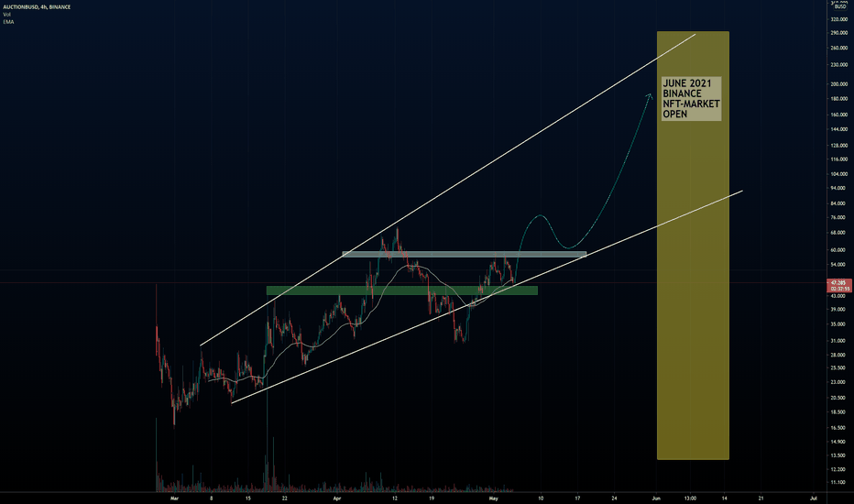Click the 18.500 price axis label

(x=839, y=412)
